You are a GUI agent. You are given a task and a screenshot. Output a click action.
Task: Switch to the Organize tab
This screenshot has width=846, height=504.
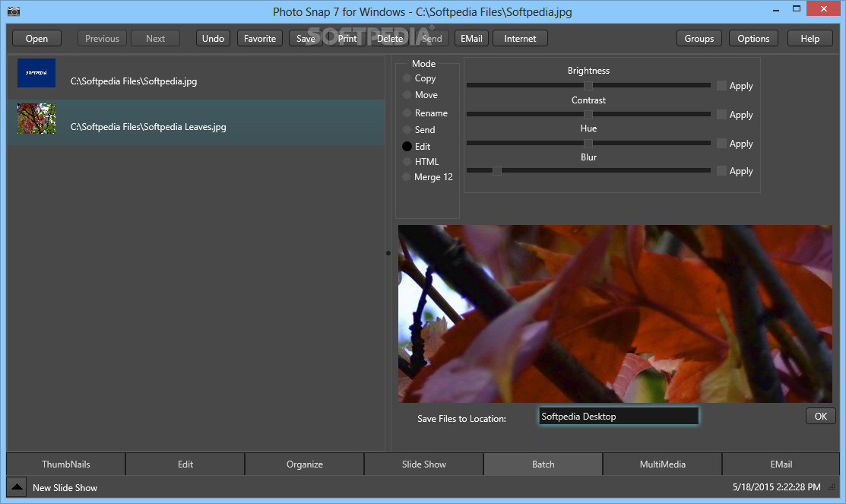pos(304,464)
